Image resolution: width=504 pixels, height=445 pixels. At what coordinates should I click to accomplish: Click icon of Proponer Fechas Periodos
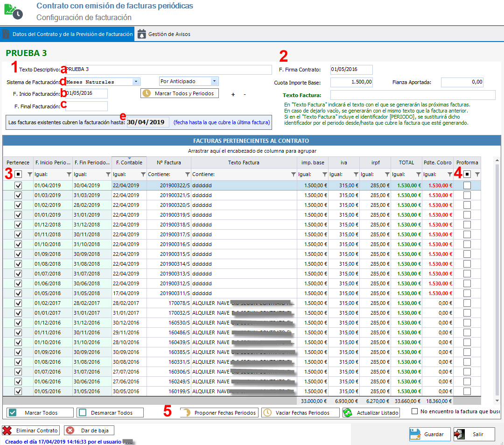pos(187,412)
